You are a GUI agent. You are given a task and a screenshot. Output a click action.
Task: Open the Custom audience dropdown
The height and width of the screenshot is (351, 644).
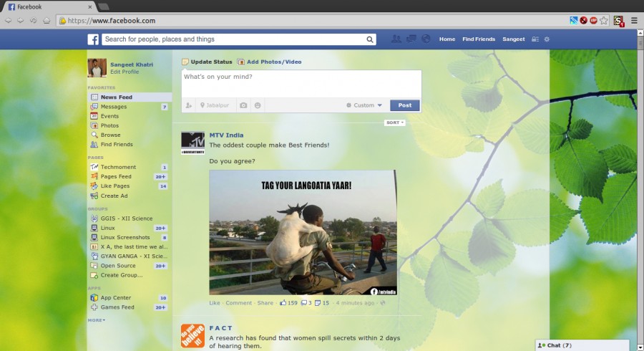[364, 105]
